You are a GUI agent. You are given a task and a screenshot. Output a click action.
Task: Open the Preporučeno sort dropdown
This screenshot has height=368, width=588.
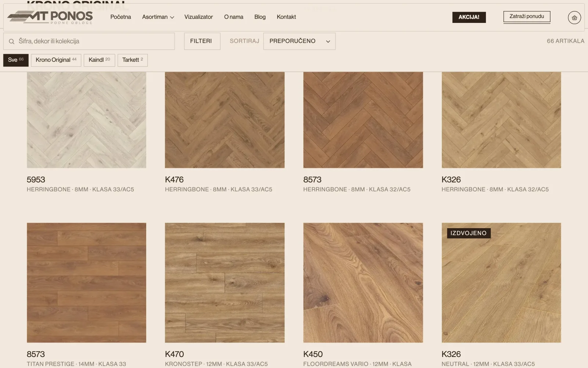coord(299,41)
